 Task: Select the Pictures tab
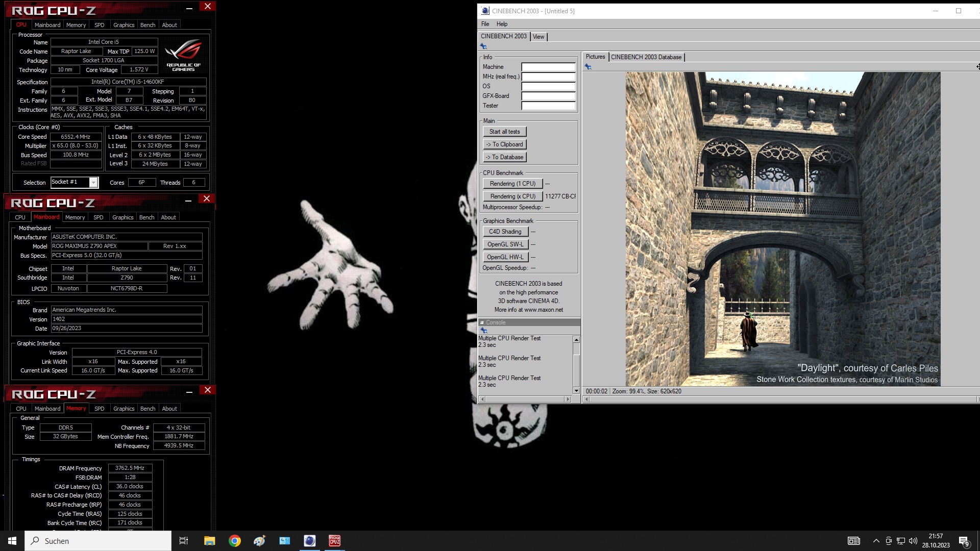595,57
